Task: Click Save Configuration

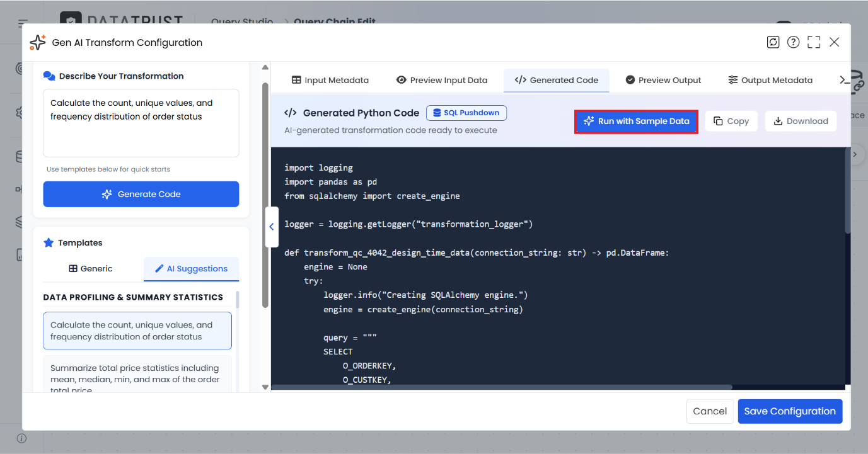Action: click(790, 411)
